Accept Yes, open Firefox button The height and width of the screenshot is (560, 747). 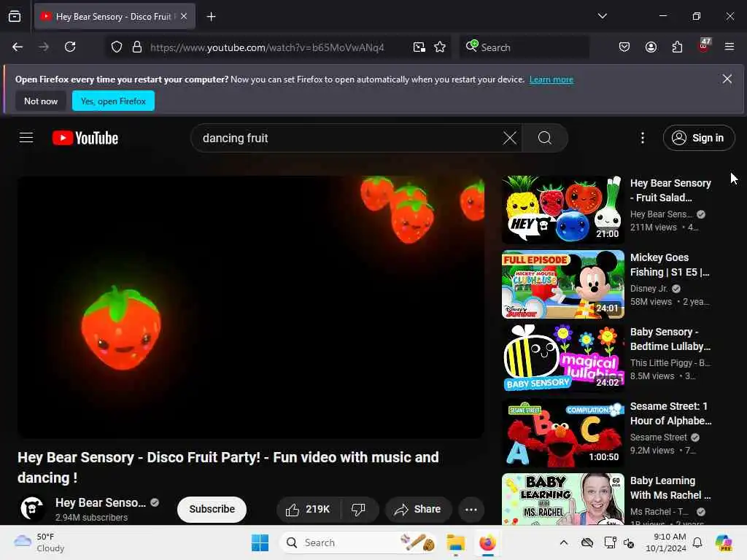[113, 101]
